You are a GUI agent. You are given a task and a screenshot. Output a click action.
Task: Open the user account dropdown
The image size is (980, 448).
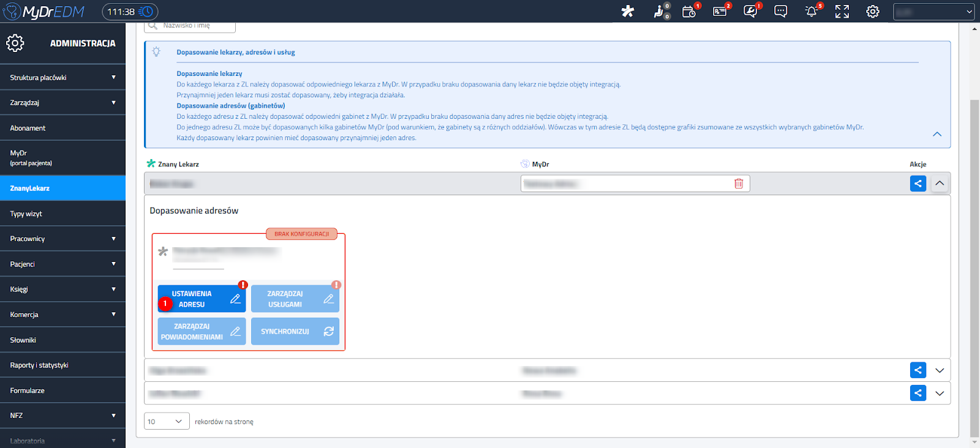(x=933, y=11)
